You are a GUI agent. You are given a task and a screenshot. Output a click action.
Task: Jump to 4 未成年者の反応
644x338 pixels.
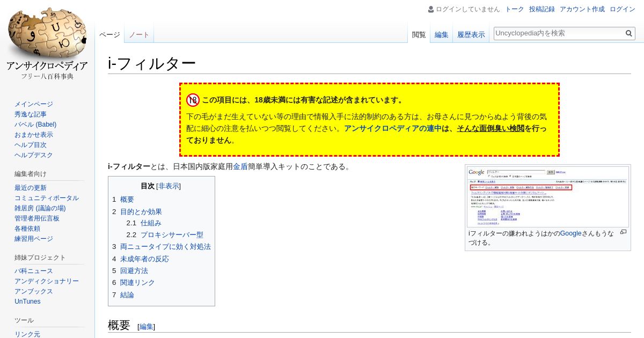tap(141, 259)
